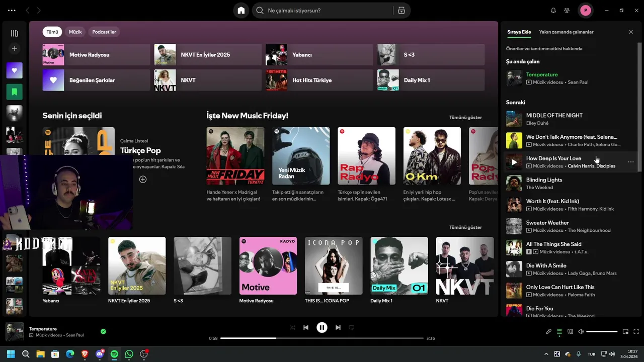Play How Deep Is Your Love from queue
The height and width of the screenshot is (362, 644).
click(514, 162)
